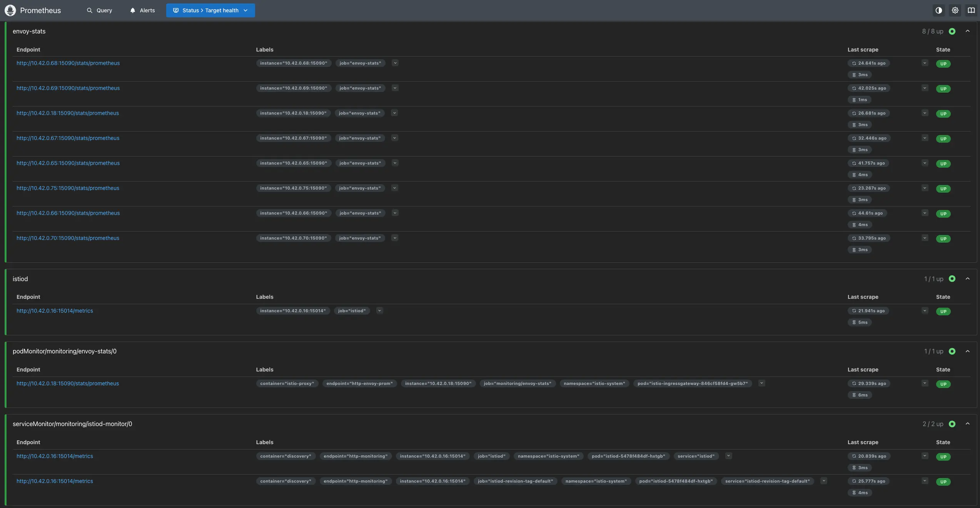This screenshot has width=980, height=508.
Task: Click green health ring icon for envoy-stats
Action: pyautogui.click(x=952, y=32)
